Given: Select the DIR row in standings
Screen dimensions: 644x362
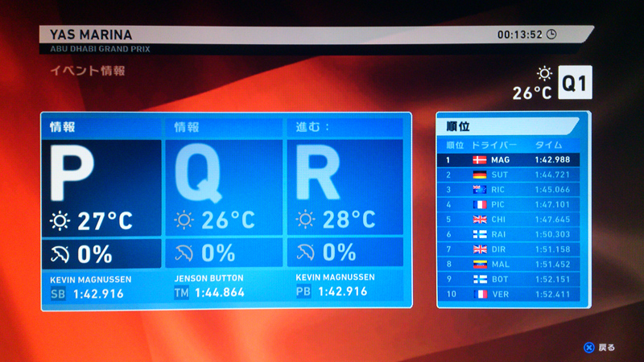Looking at the screenshot, I should 509,249.
